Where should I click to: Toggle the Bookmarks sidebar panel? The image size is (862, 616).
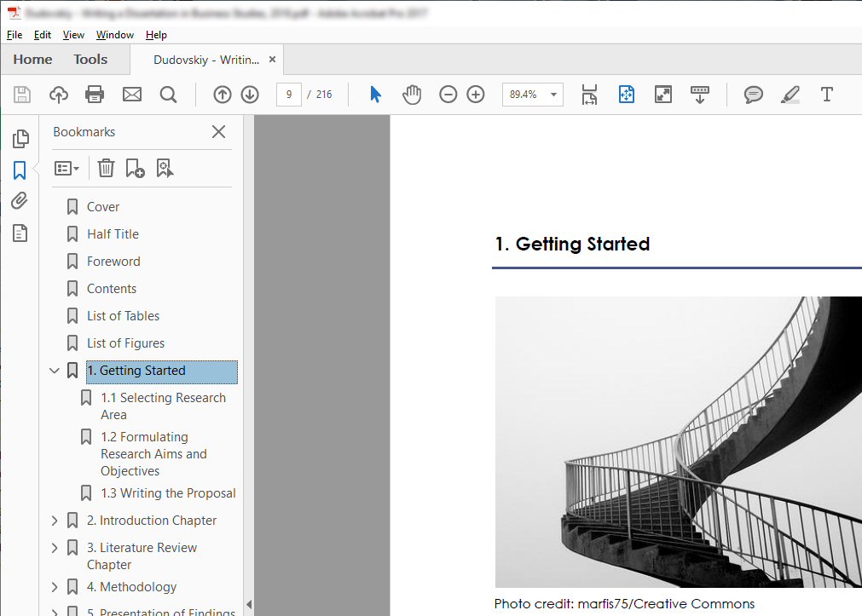tap(20, 170)
